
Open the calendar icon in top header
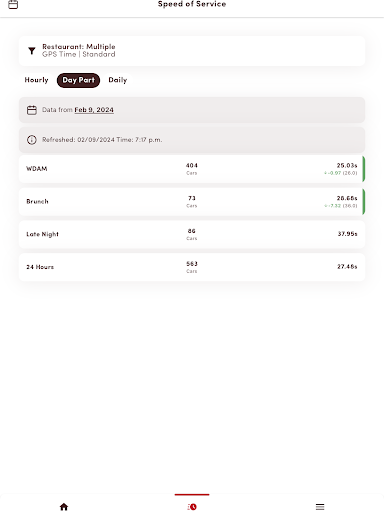pyautogui.click(x=13, y=4)
